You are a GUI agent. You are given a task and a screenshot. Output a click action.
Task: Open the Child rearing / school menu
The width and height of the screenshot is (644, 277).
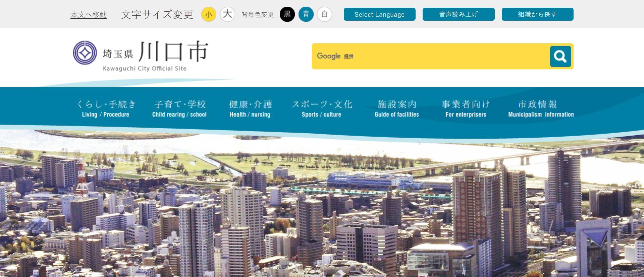point(179,109)
